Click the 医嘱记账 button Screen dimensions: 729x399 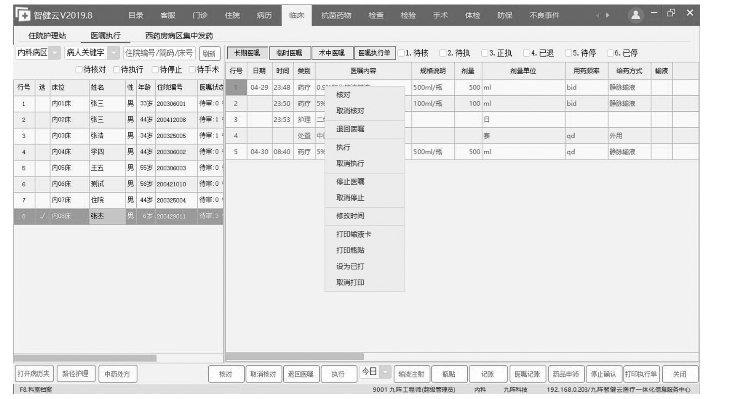[x=527, y=374]
